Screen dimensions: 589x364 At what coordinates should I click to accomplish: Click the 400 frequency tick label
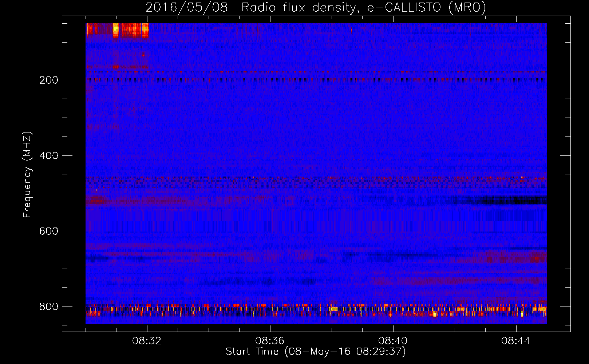coord(49,156)
